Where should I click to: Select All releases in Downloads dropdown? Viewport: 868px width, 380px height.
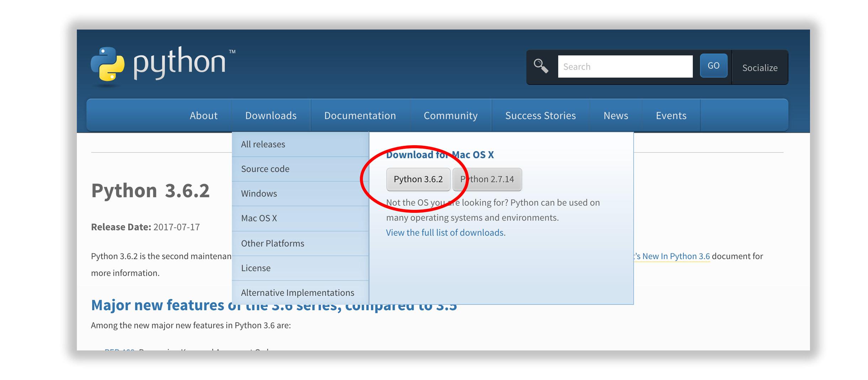[300, 144]
